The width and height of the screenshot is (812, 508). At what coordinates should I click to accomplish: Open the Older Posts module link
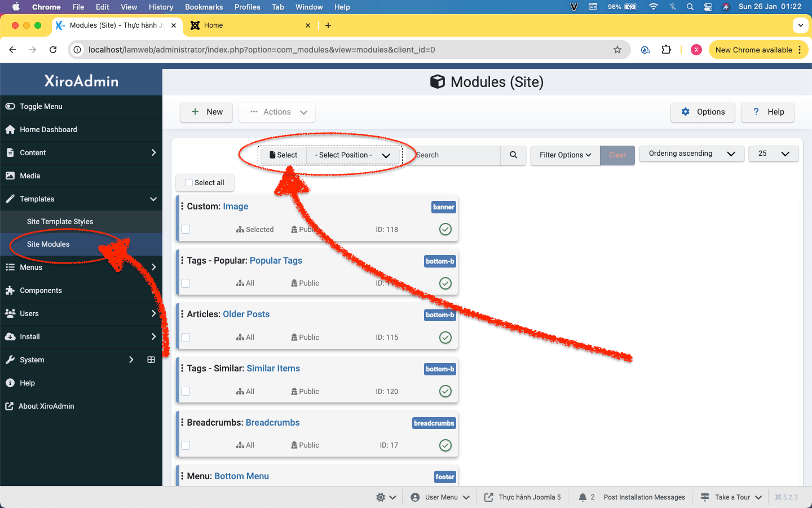click(x=246, y=314)
